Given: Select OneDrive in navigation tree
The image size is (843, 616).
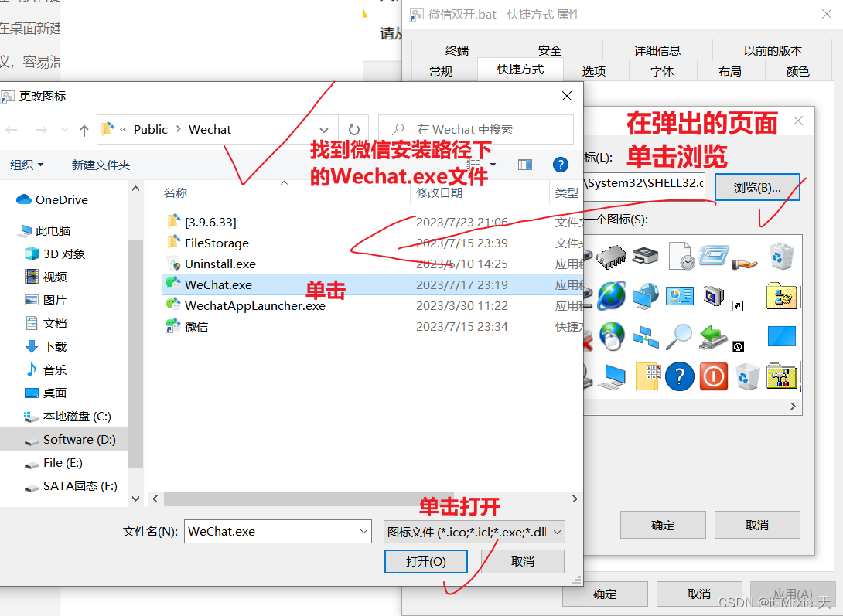Looking at the screenshot, I should (x=52, y=199).
